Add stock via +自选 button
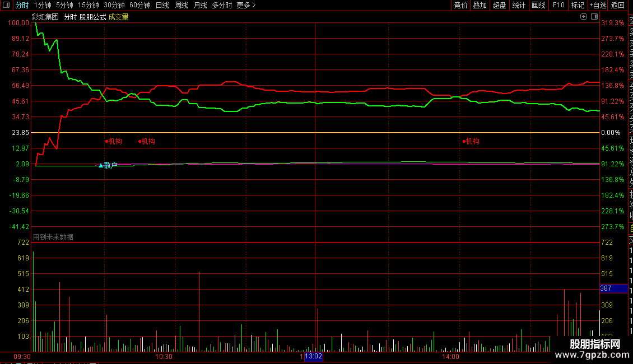 click(x=598, y=5)
